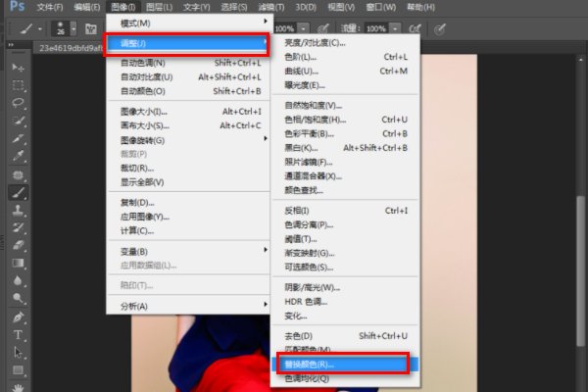Select the Lasso tool
This screenshot has height=392, width=588.
pos(18,103)
